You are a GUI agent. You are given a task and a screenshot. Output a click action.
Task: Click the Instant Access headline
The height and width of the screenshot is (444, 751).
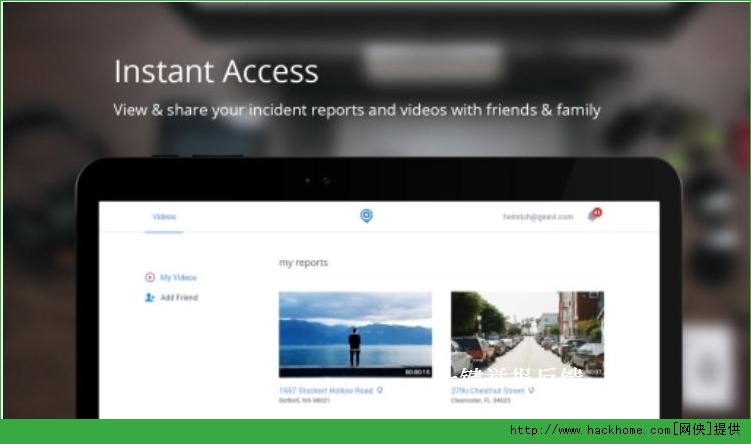click(x=216, y=71)
